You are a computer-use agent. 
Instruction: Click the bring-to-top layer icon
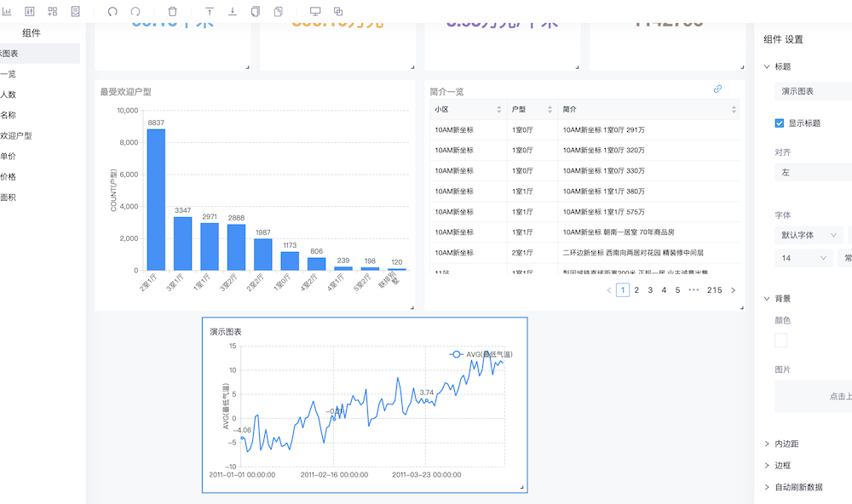(210, 12)
